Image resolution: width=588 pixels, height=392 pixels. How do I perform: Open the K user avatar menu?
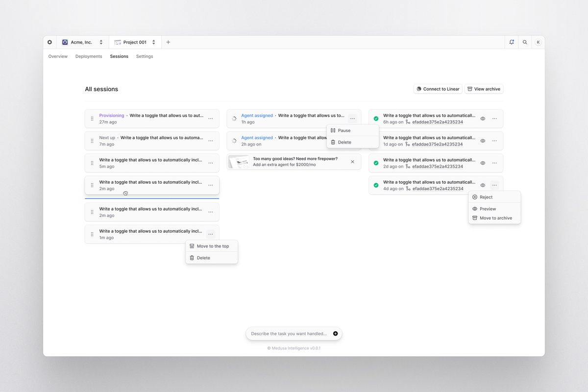click(538, 42)
